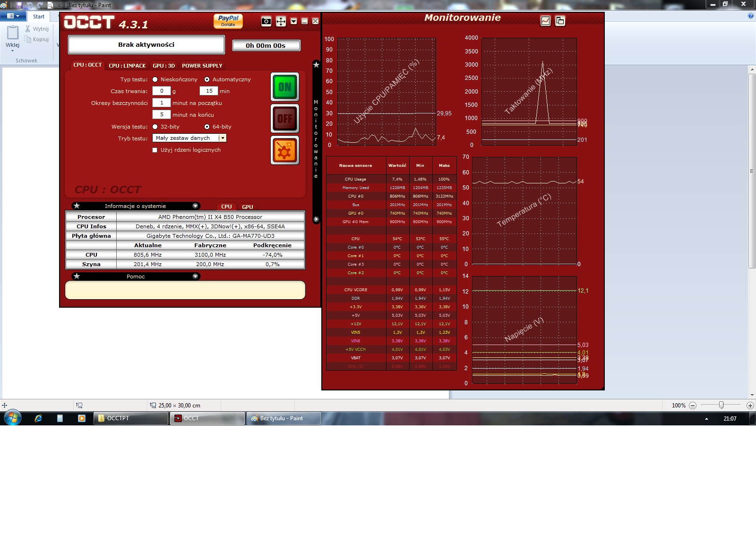
Task: Edit the duration hours field
Action: tap(162, 91)
